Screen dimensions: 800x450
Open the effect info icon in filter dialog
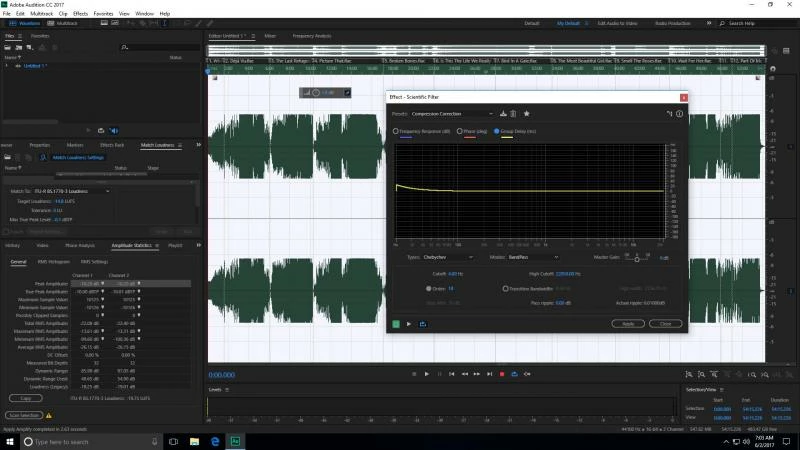point(680,114)
